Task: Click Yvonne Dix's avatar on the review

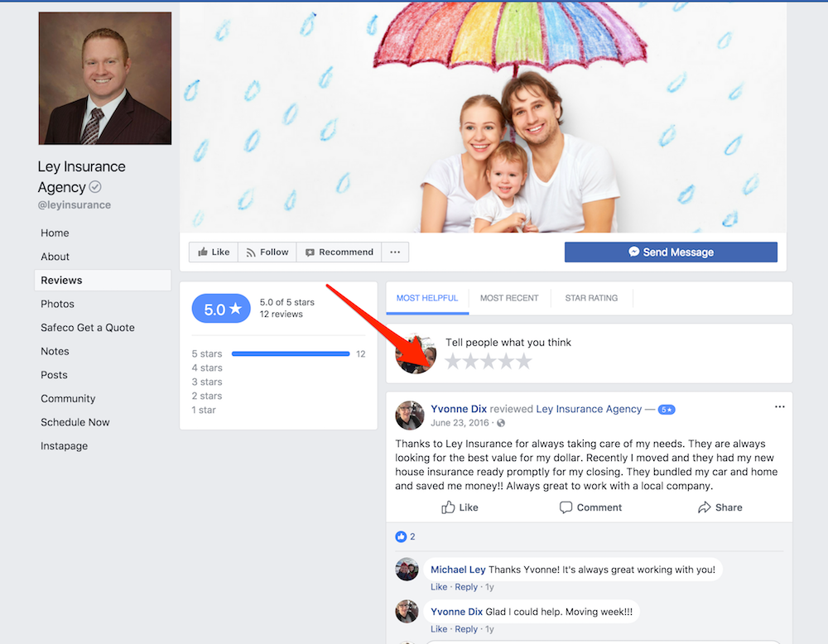Action: (x=410, y=416)
